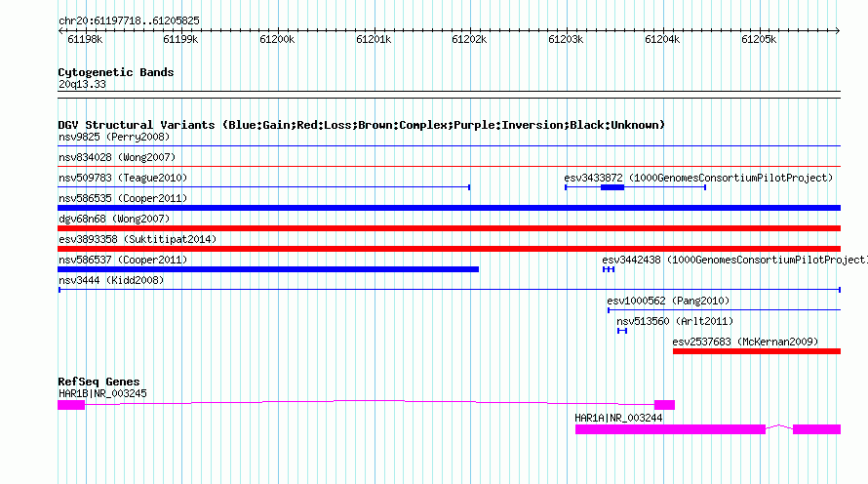
Task: Click the nsv586537 (Cooper2011) blue bar
Action: [268, 269]
